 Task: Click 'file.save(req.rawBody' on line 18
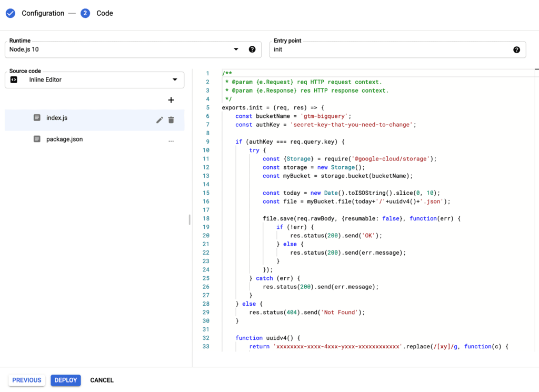pos(300,218)
